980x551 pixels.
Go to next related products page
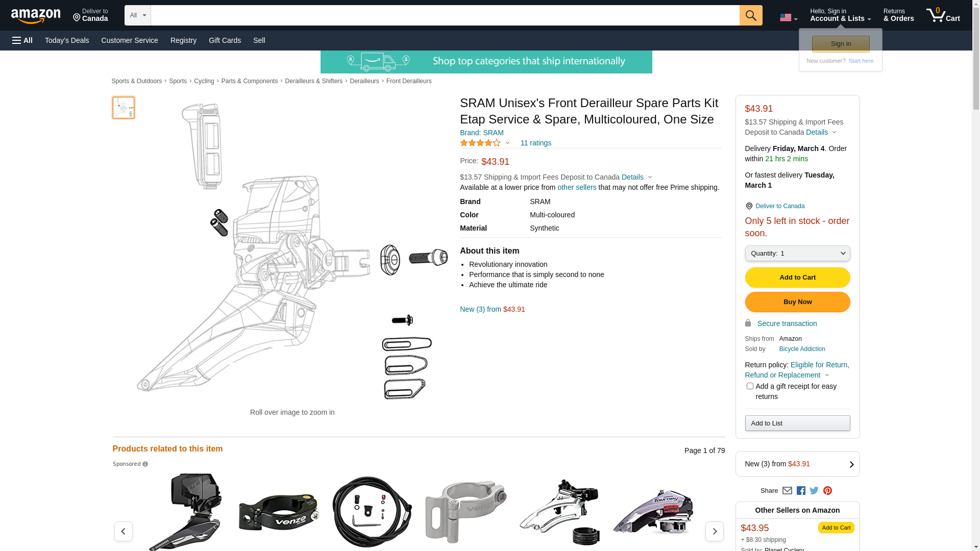[714, 531]
